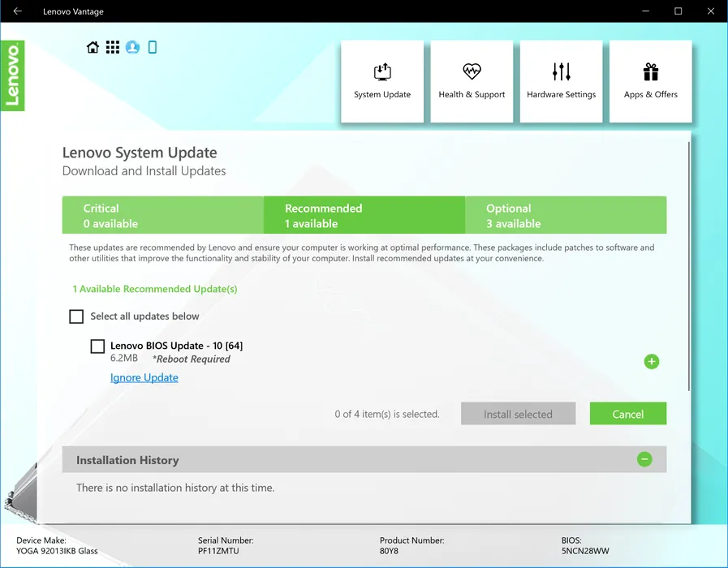Click the vertical scrollbar of the update panel
This screenshot has height=568, width=728.
[x=689, y=266]
